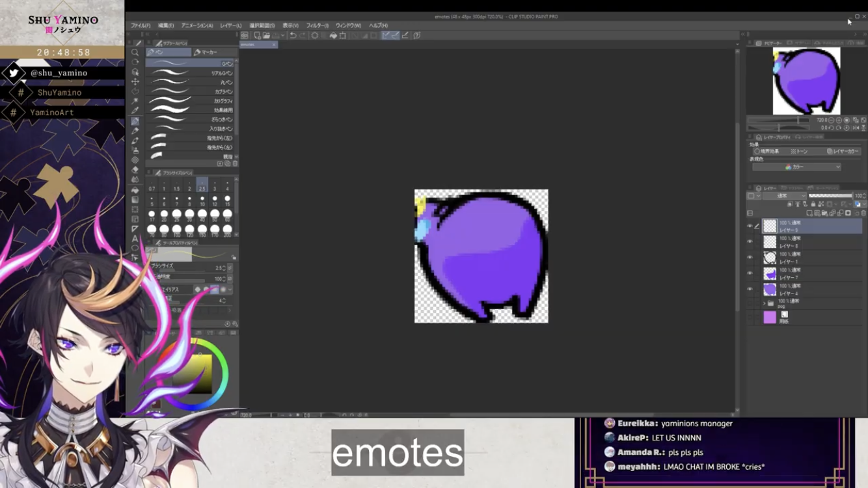
Task: Toggle トーン tone effect
Action: (800, 152)
